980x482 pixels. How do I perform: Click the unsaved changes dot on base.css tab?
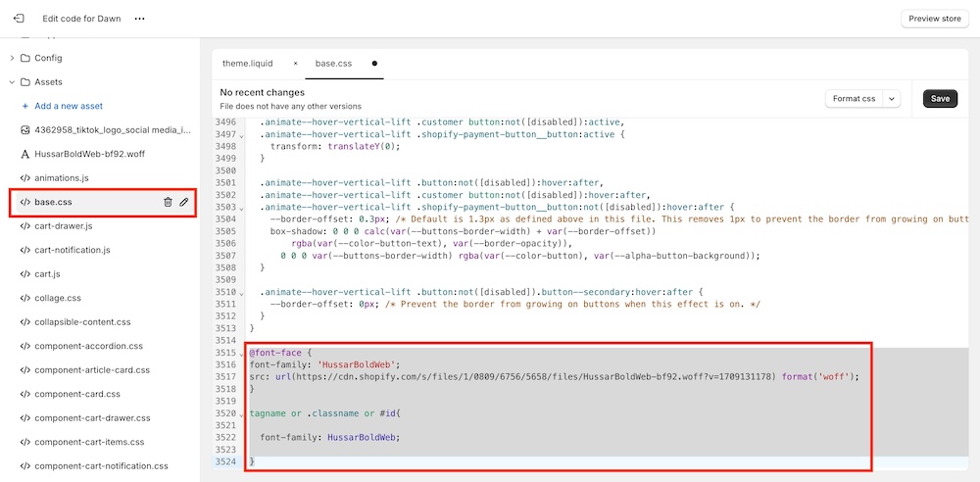tap(374, 64)
